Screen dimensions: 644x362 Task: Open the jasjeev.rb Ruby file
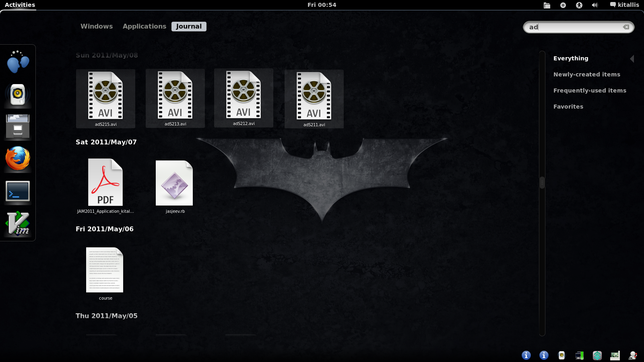[x=175, y=187]
